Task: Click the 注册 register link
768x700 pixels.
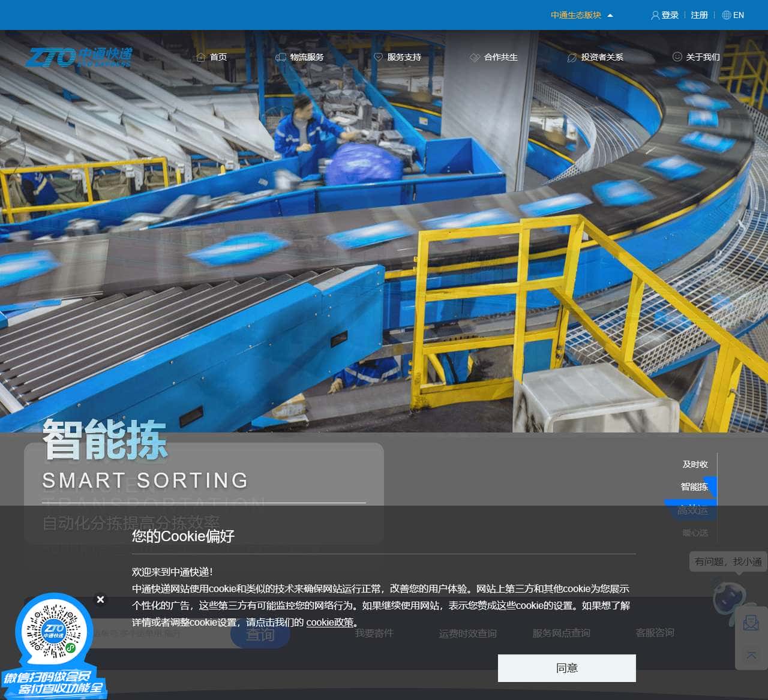Action: point(700,15)
